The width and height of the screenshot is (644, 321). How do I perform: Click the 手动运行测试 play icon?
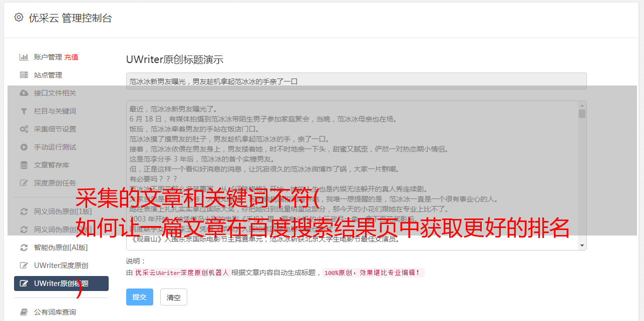tap(24, 147)
